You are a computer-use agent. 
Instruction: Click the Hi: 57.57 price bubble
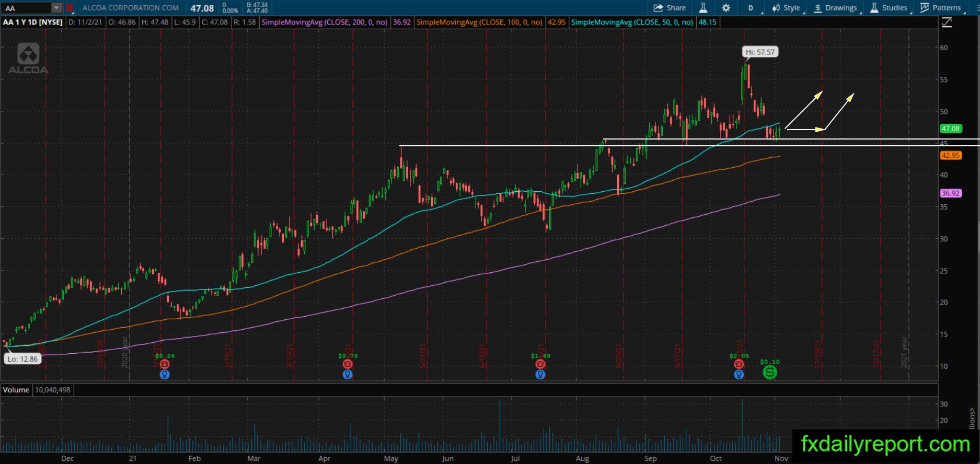[760, 52]
